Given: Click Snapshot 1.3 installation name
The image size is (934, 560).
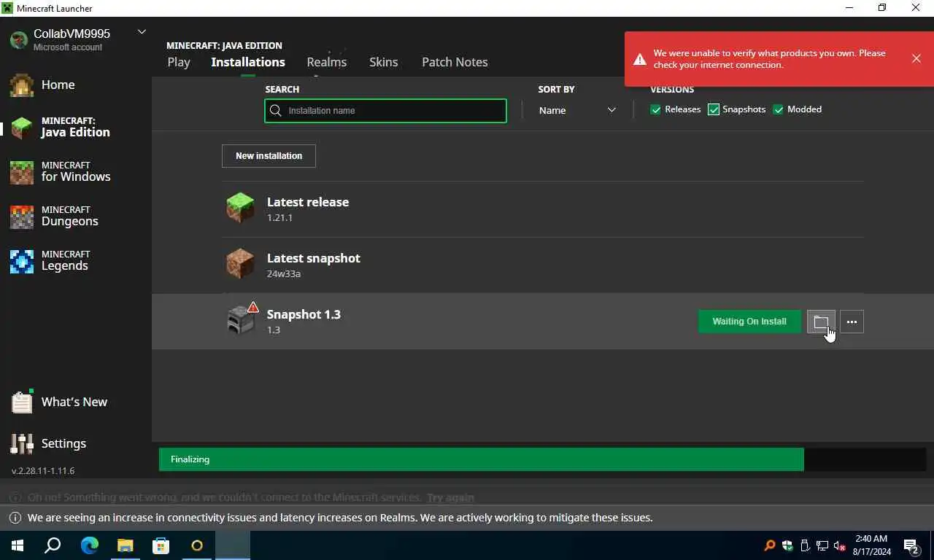Looking at the screenshot, I should pos(304,314).
